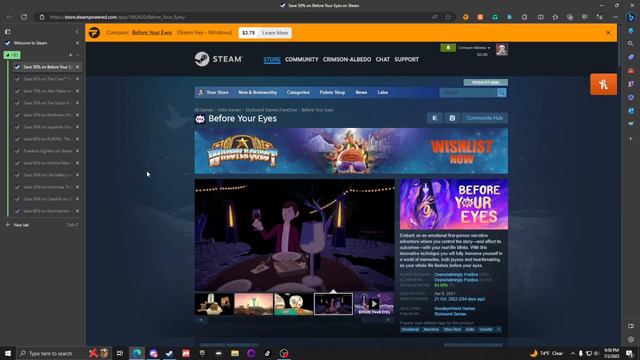
Task: Open Task View in the taskbar
Action: click(x=120, y=353)
